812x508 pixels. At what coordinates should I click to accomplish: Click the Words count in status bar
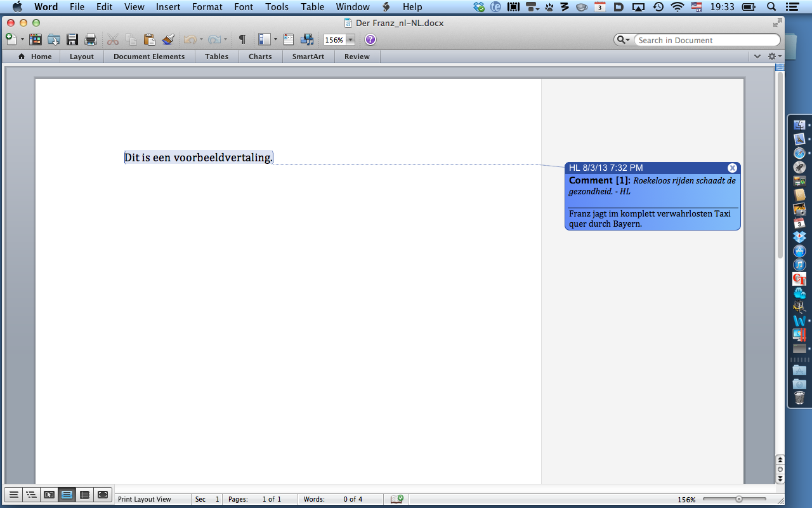tap(333, 499)
